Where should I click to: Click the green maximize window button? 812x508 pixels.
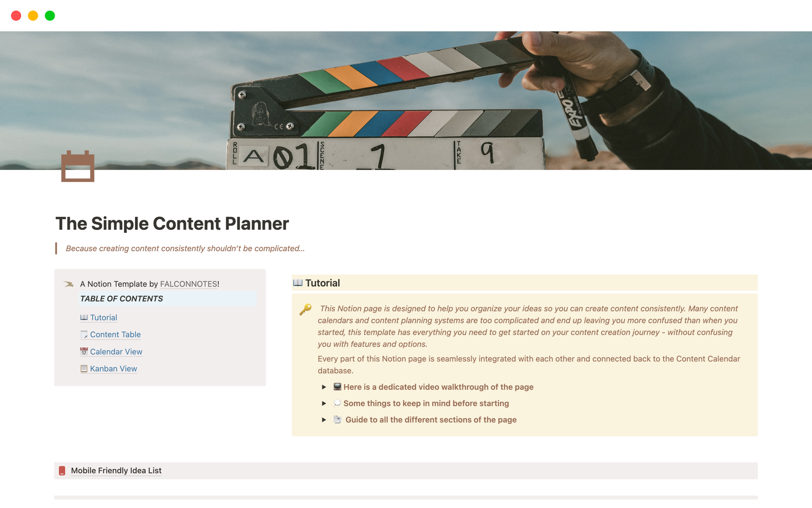click(50, 16)
